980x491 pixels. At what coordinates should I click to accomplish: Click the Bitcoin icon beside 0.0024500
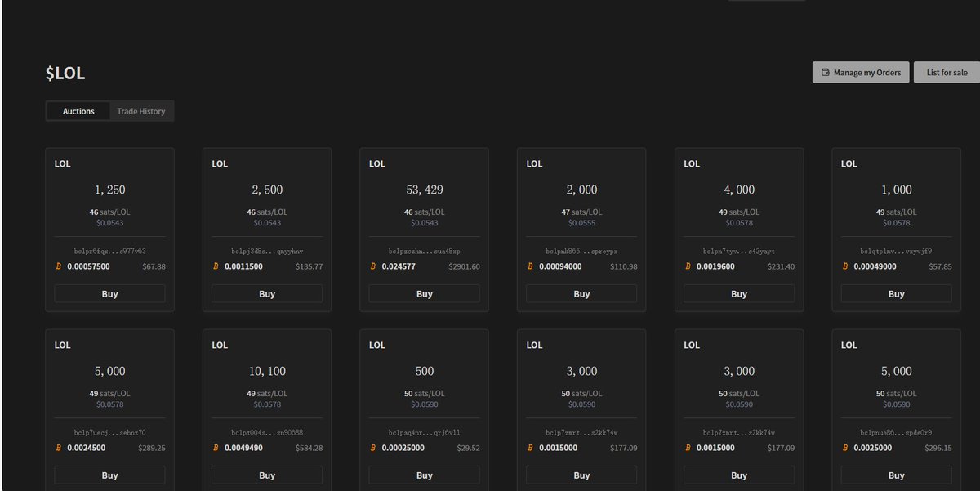pos(58,448)
